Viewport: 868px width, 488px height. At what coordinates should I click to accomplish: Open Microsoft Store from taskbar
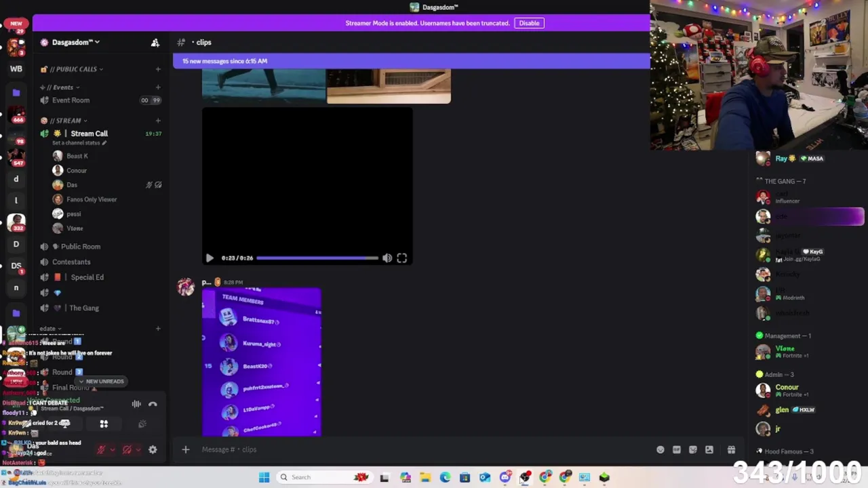point(465,477)
